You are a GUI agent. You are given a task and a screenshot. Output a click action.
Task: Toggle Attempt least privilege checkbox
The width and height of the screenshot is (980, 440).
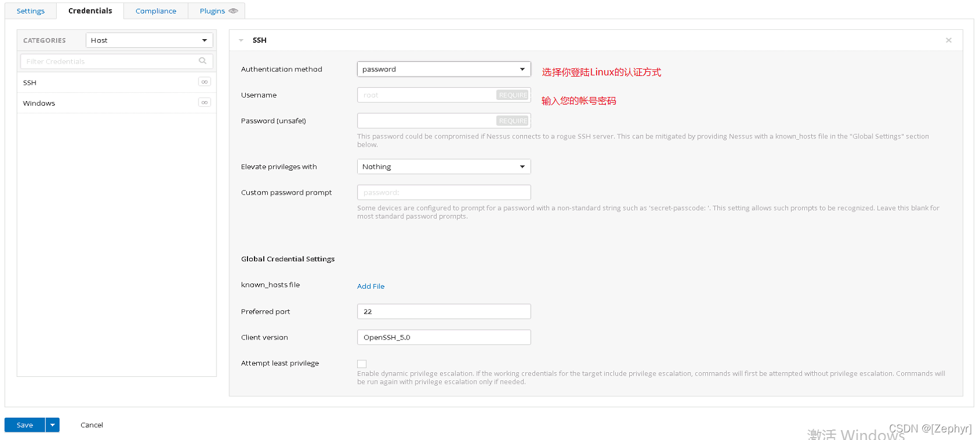point(362,363)
